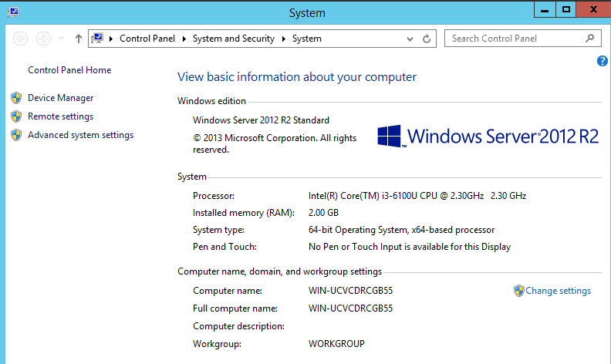Image resolution: width=611 pixels, height=364 pixels.
Task: Maximize the System window
Action: pyautogui.click(x=565, y=10)
